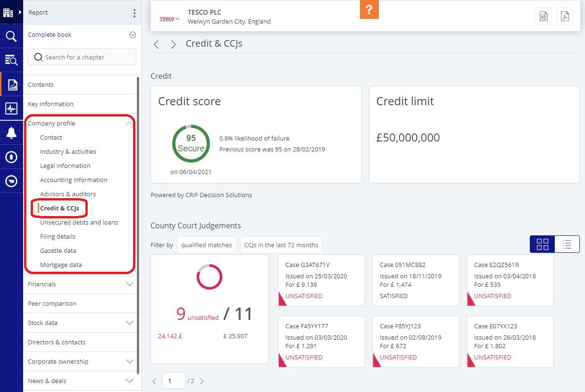
Task: Open the list search icon in sidebar
Action: 11,60
